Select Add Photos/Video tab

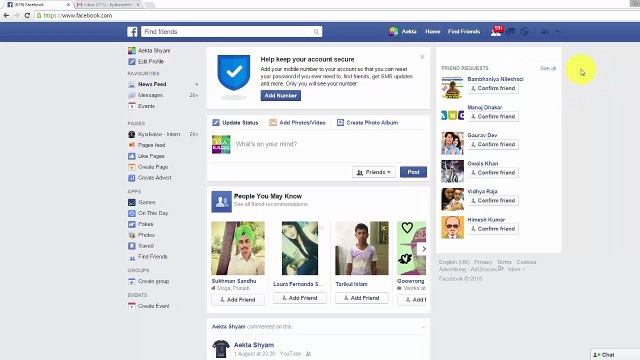click(297, 122)
